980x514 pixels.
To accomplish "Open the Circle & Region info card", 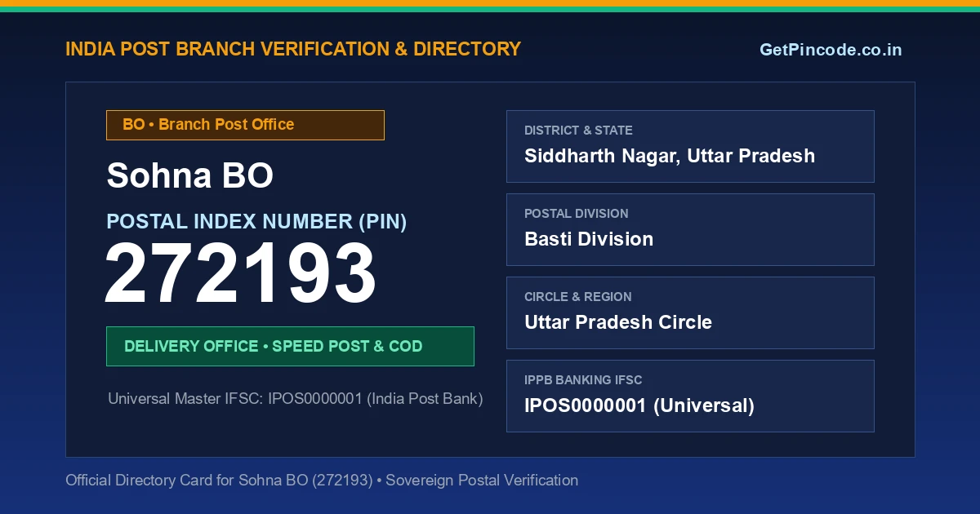I will click(690, 312).
